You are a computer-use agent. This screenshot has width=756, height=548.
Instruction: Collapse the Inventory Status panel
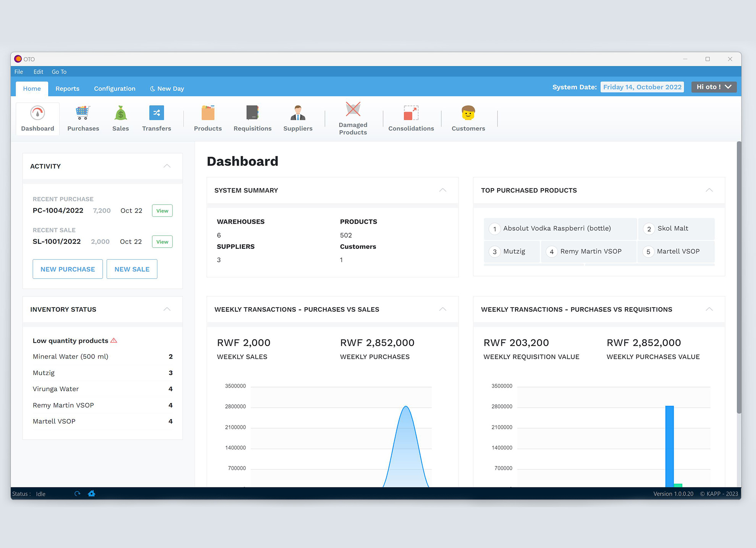click(x=167, y=309)
